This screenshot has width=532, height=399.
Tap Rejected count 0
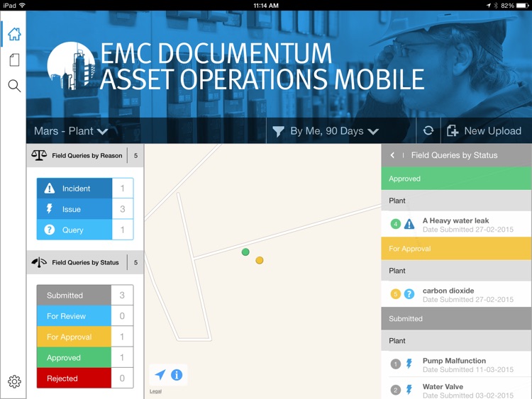122,378
